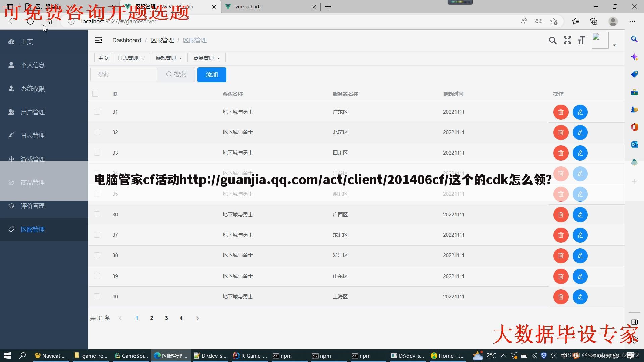Check the box for row ID 36
The image size is (644, 362).
[97, 214]
